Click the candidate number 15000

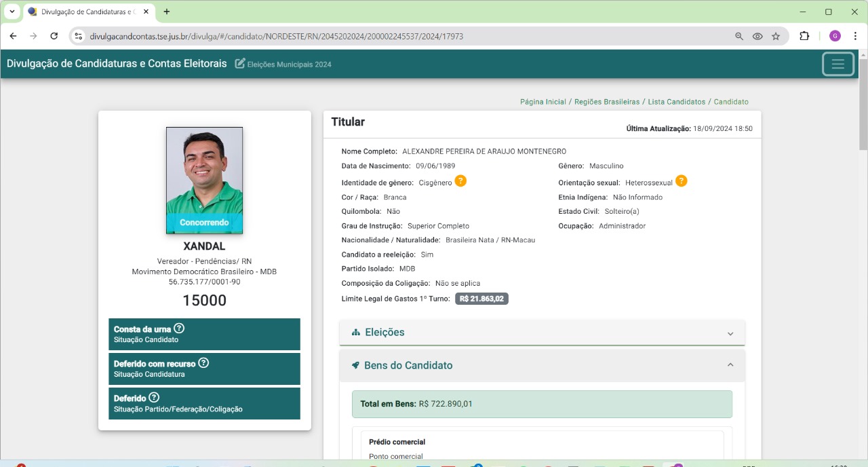(204, 301)
